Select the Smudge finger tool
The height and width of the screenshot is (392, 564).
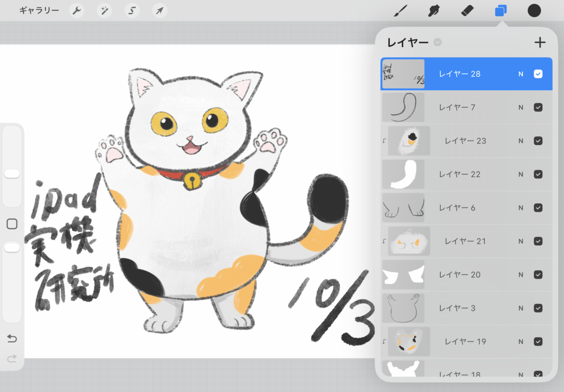click(434, 11)
